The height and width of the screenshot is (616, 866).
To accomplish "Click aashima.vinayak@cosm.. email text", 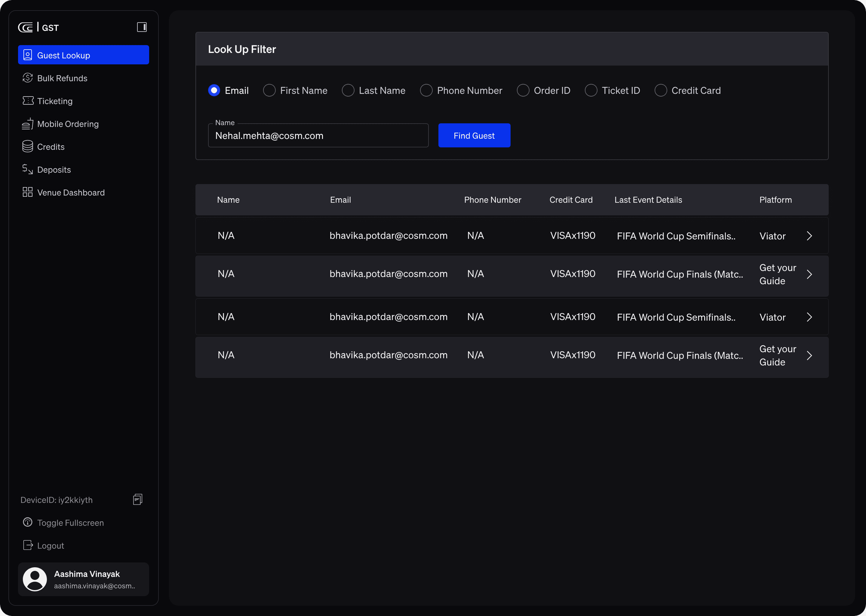I will (x=94, y=586).
